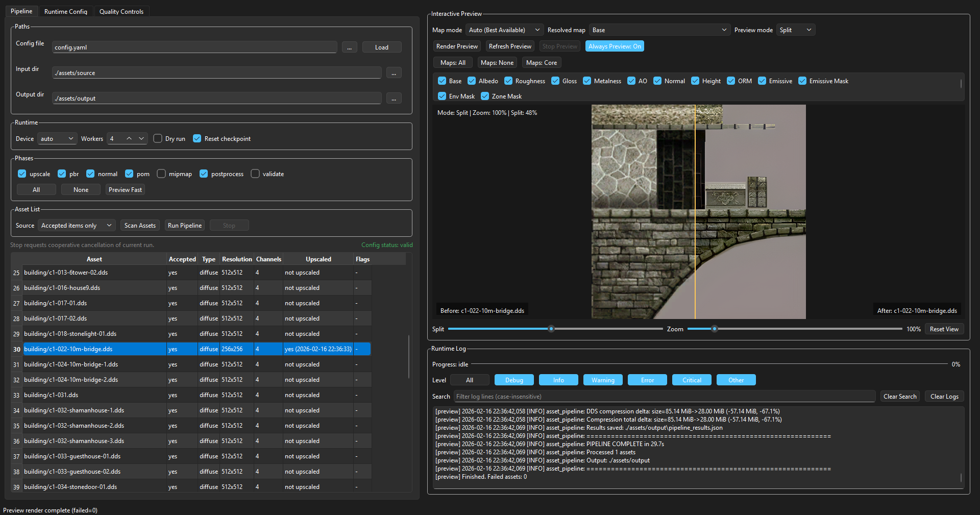Enable the Dry run checkbox

click(x=158, y=139)
